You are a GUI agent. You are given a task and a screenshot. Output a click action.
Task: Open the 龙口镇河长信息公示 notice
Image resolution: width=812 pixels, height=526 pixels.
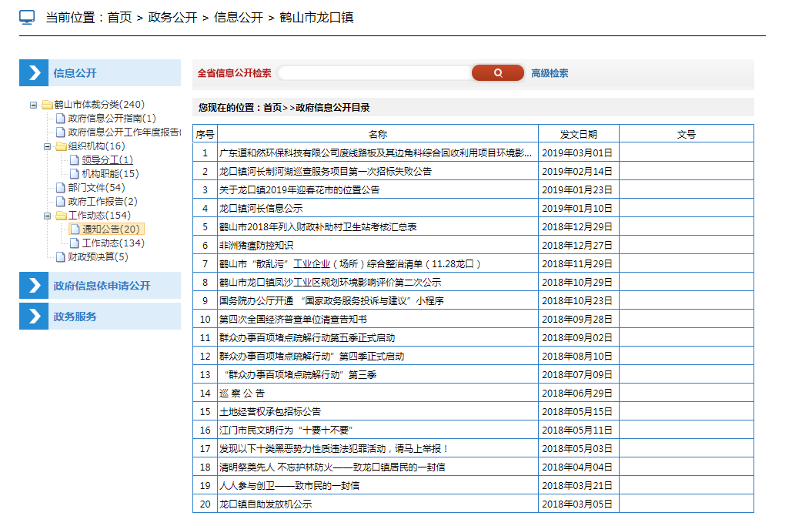(261, 209)
